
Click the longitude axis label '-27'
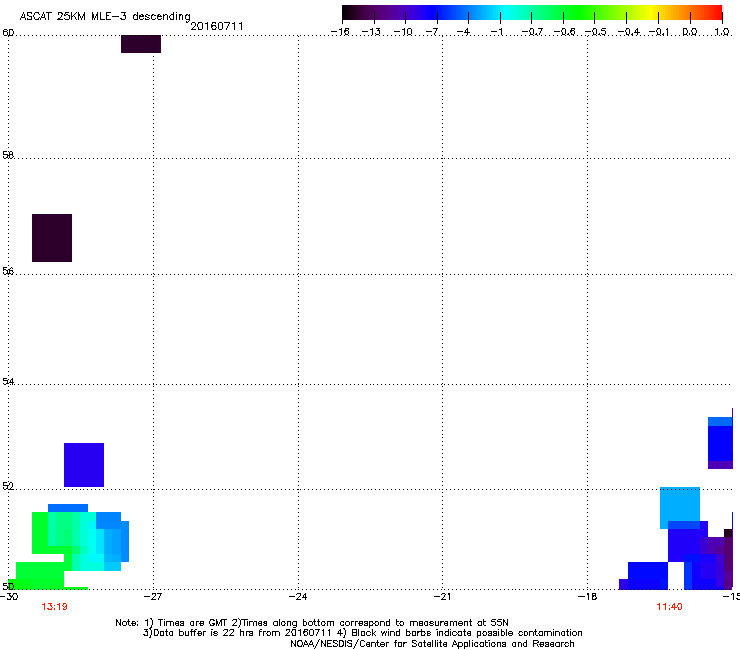153,597
